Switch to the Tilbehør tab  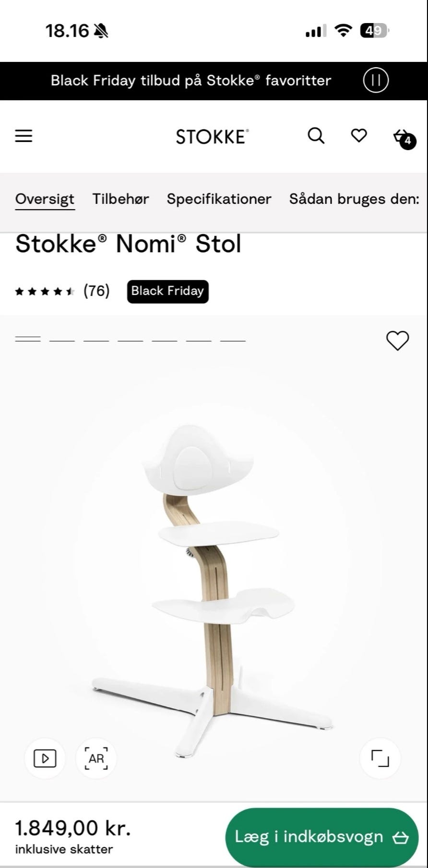120,199
